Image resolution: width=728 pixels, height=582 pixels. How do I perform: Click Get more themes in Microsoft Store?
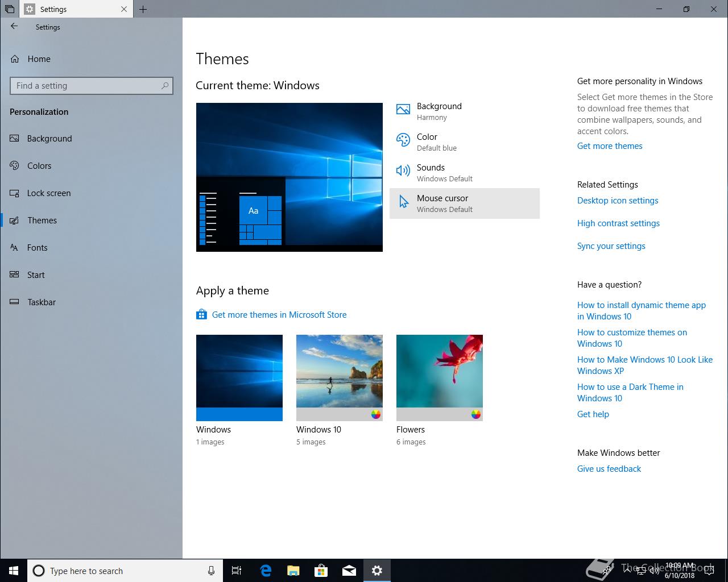pos(279,315)
